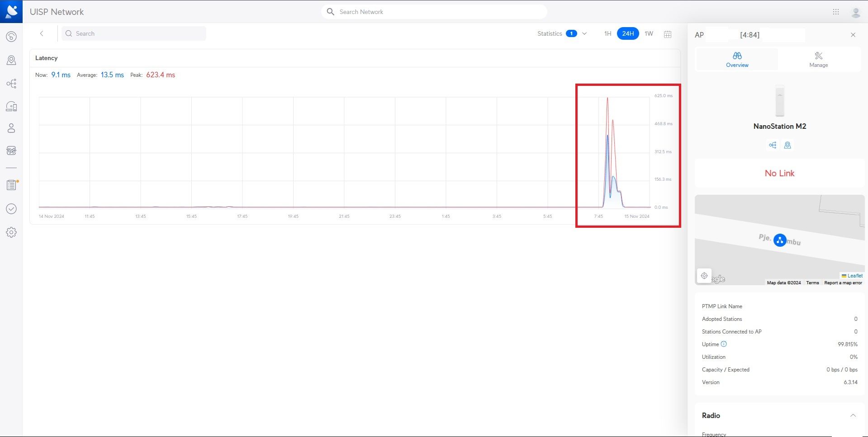
Task: Select the 1W time range
Action: click(x=649, y=33)
